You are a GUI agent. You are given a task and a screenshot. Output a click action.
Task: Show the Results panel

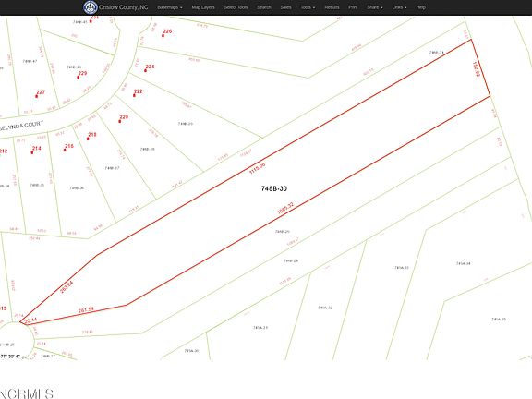click(x=332, y=7)
